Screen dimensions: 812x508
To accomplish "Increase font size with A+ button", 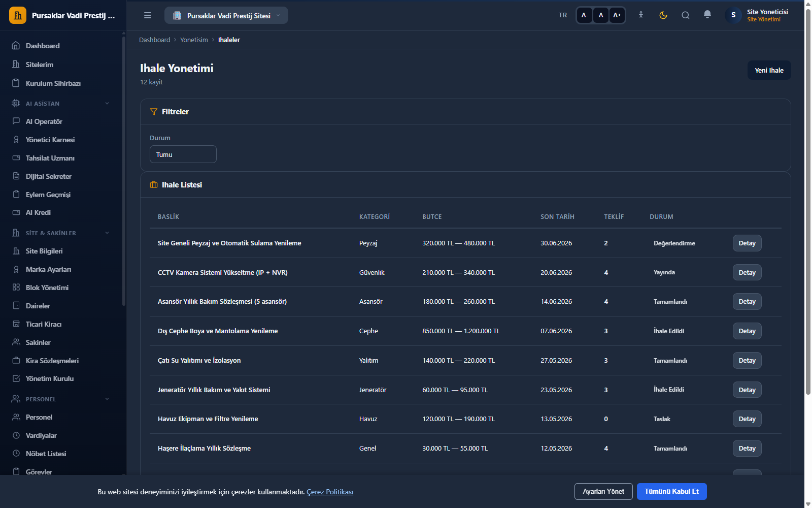I will coord(617,15).
